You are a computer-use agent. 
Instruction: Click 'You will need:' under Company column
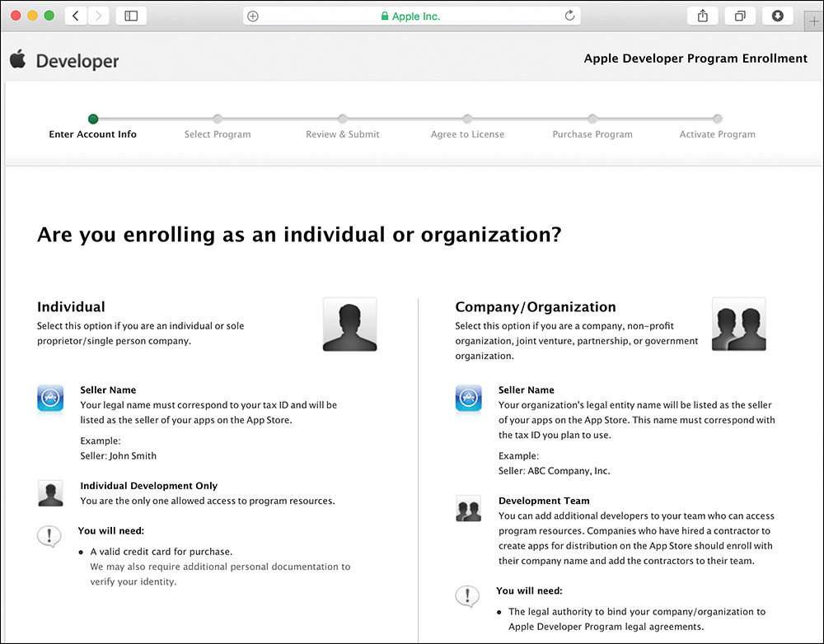pyautogui.click(x=529, y=591)
